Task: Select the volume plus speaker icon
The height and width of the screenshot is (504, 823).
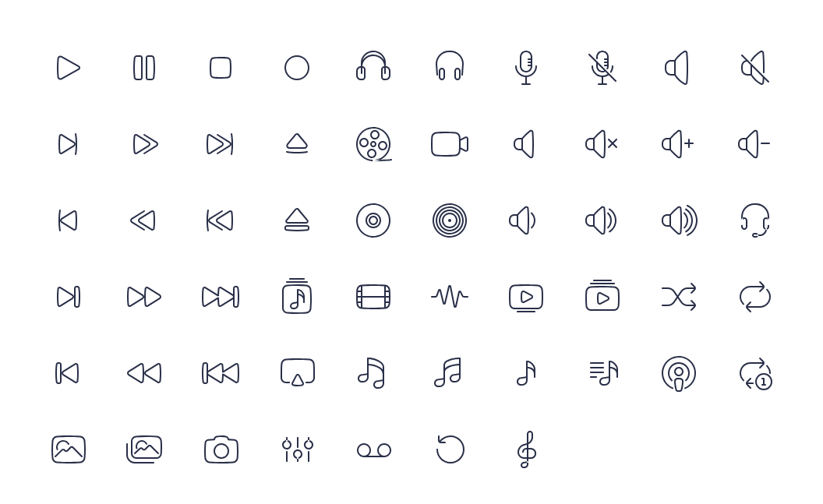Action: click(677, 143)
